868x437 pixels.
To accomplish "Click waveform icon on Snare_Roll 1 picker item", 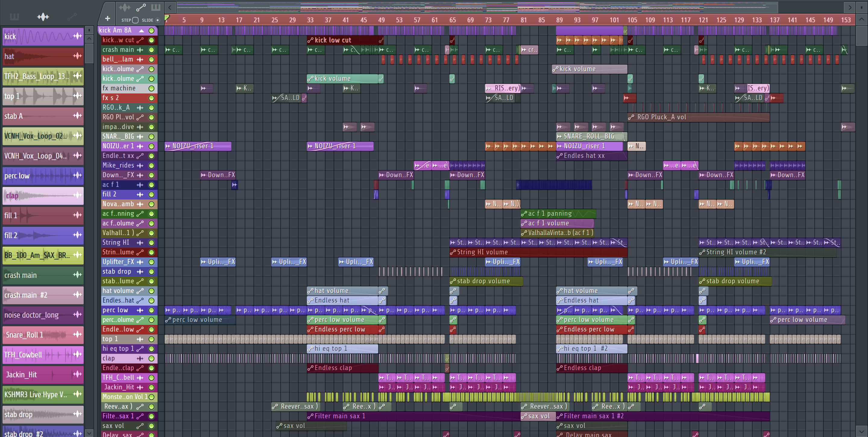I will click(77, 334).
